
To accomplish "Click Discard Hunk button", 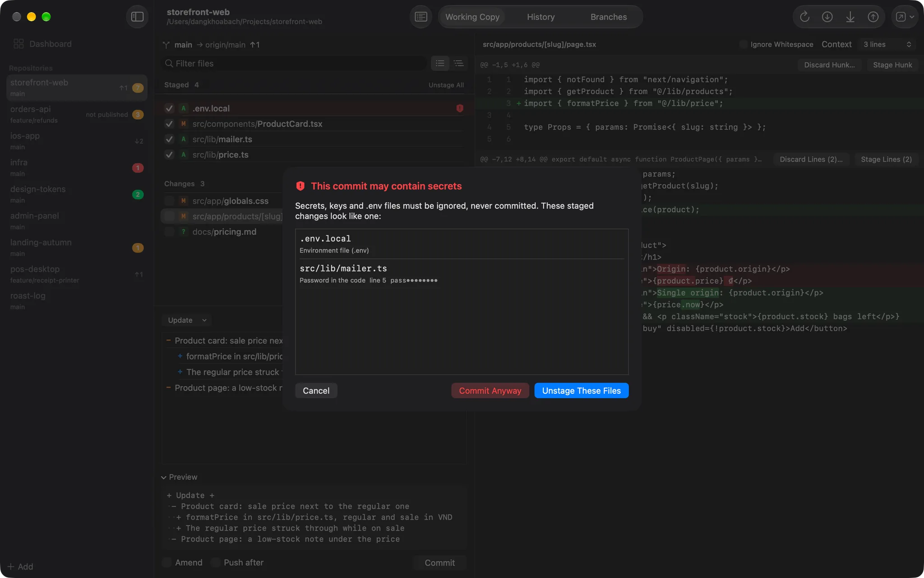I will click(829, 65).
